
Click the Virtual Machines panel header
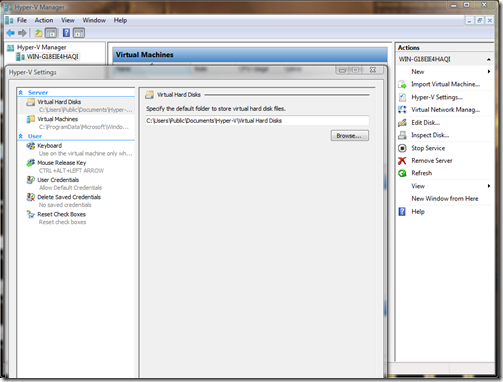(x=250, y=55)
